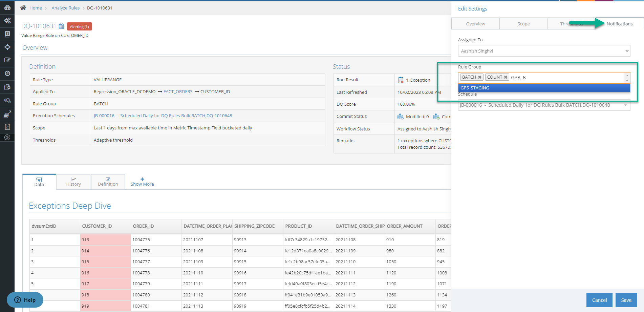Open the Assigned To dropdown

tap(544, 51)
